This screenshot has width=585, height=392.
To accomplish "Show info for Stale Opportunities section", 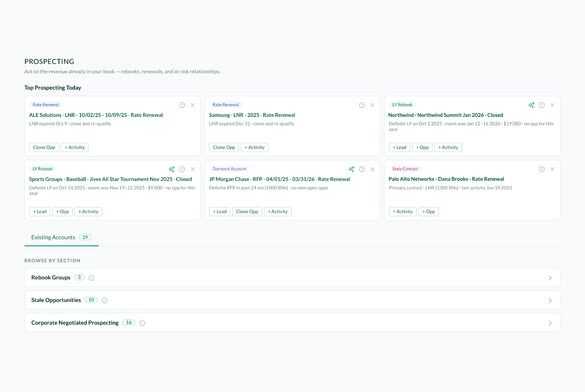I will coord(105,300).
